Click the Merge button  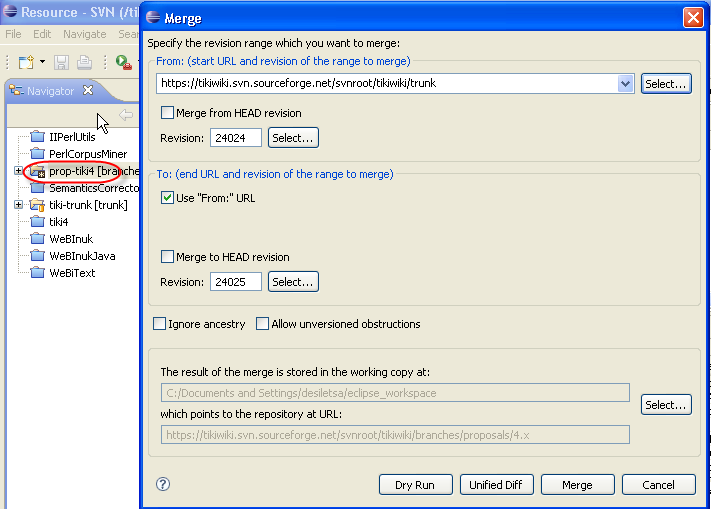577,485
